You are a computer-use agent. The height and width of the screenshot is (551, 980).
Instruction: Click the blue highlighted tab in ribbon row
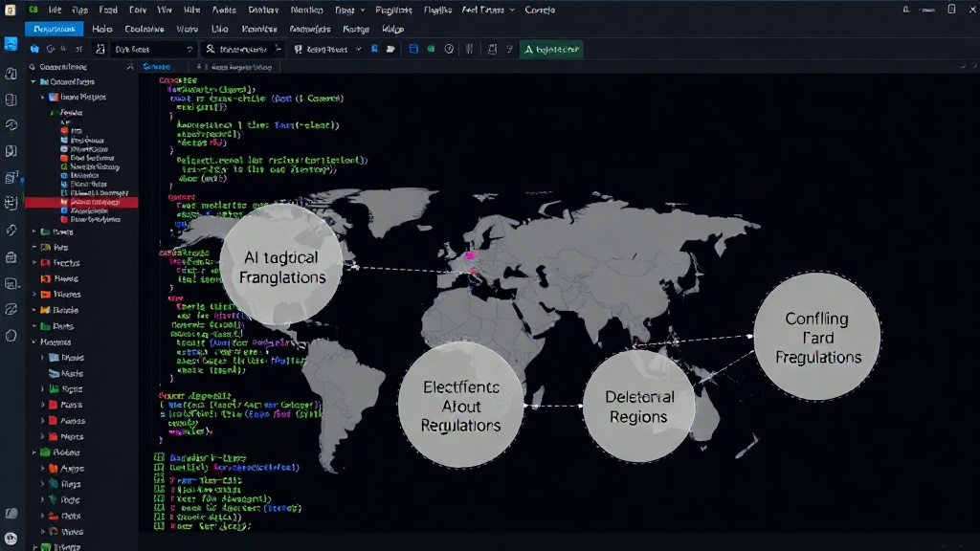click(x=55, y=29)
